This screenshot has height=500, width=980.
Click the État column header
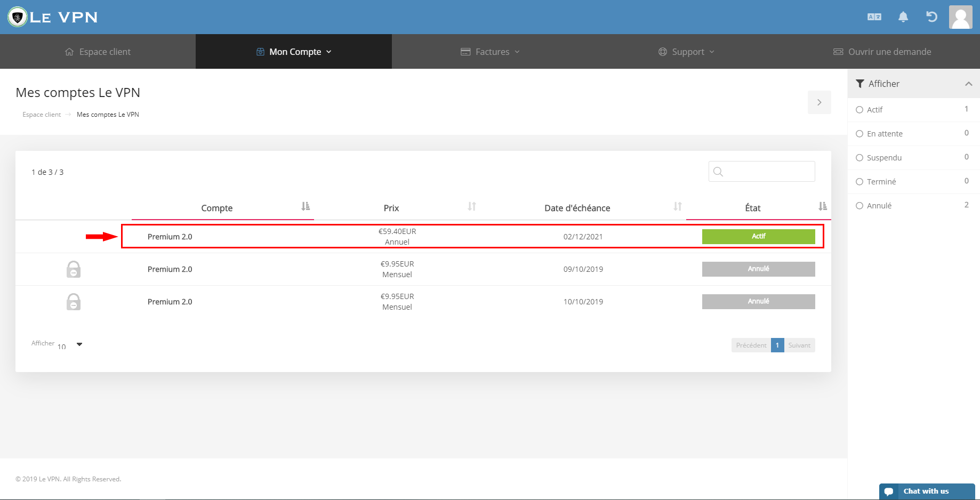(753, 208)
